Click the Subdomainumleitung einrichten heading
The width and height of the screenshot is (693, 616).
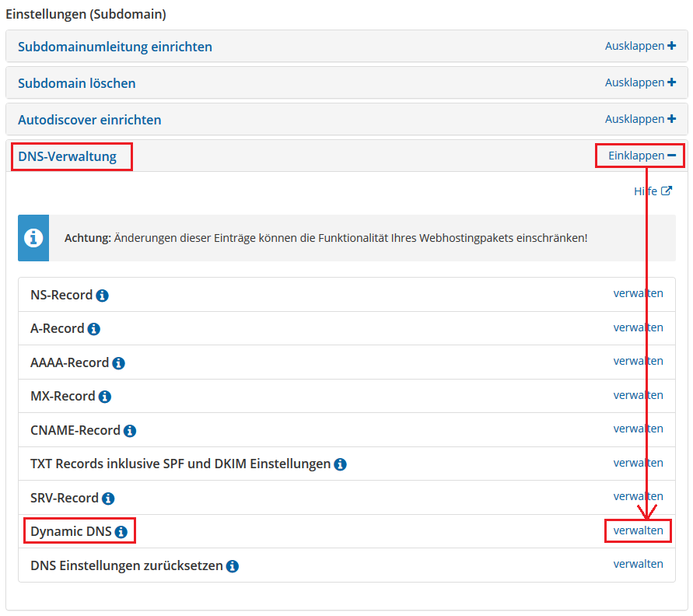(x=115, y=47)
